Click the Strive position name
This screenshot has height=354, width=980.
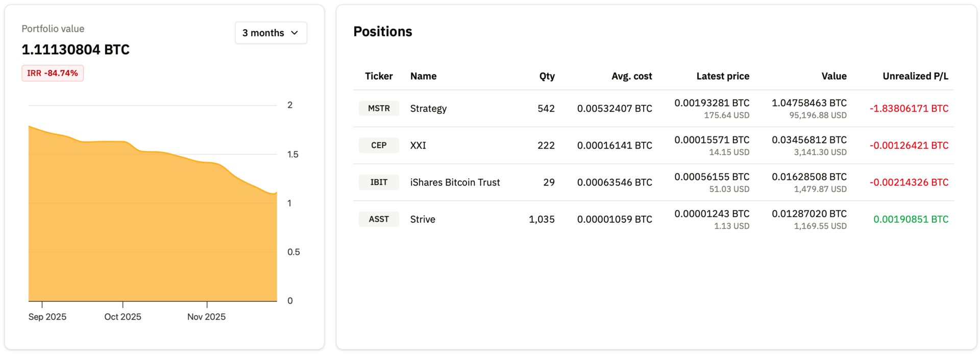423,219
